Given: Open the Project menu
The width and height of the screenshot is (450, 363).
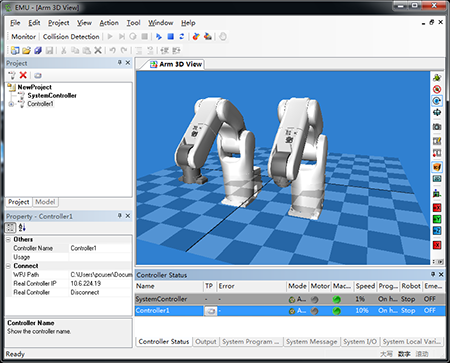Looking at the screenshot, I should (x=59, y=23).
